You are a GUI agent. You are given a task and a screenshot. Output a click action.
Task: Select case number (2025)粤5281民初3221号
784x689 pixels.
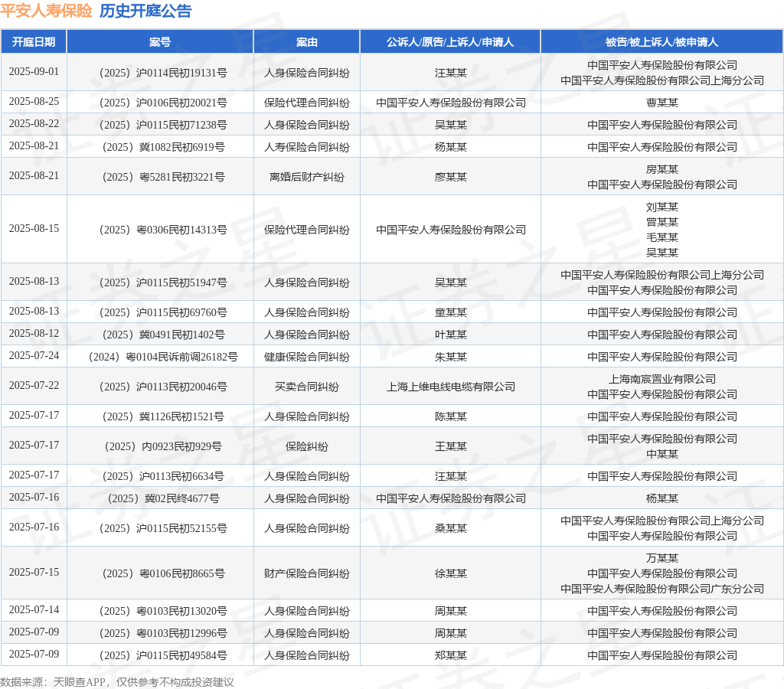point(163,177)
